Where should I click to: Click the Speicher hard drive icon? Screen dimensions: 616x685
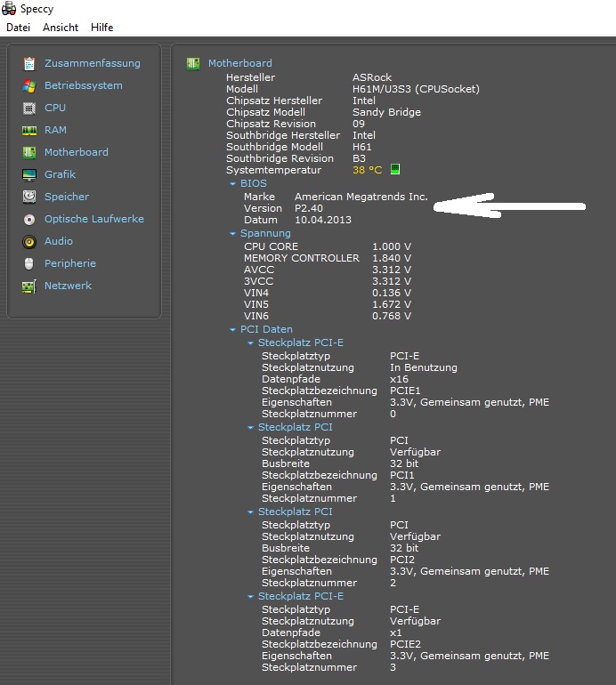coord(29,197)
